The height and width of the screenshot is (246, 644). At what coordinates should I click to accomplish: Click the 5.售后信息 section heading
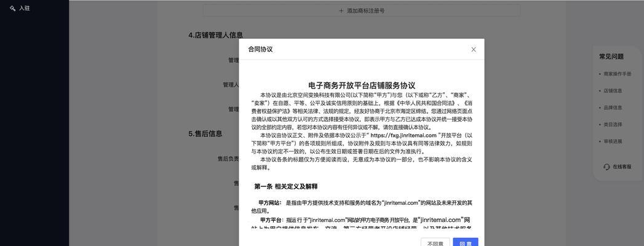pos(205,133)
